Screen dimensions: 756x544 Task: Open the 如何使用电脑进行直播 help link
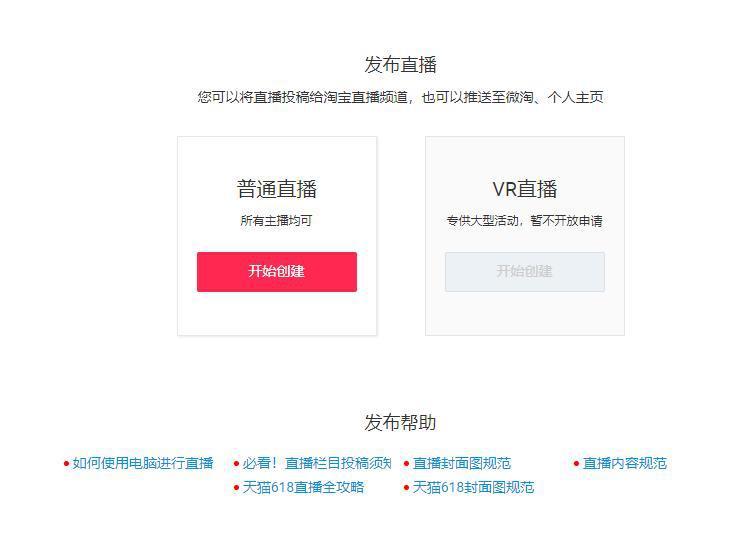pyautogui.click(x=143, y=463)
